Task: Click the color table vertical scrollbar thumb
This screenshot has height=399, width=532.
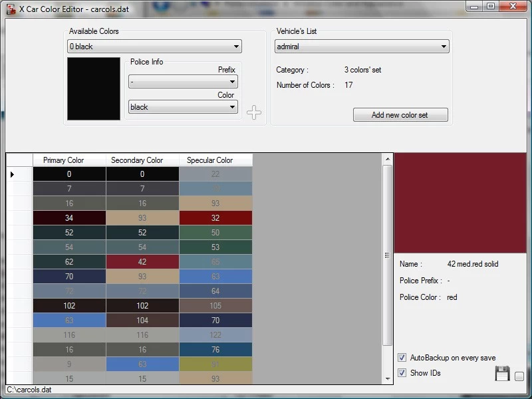Action: [387, 255]
